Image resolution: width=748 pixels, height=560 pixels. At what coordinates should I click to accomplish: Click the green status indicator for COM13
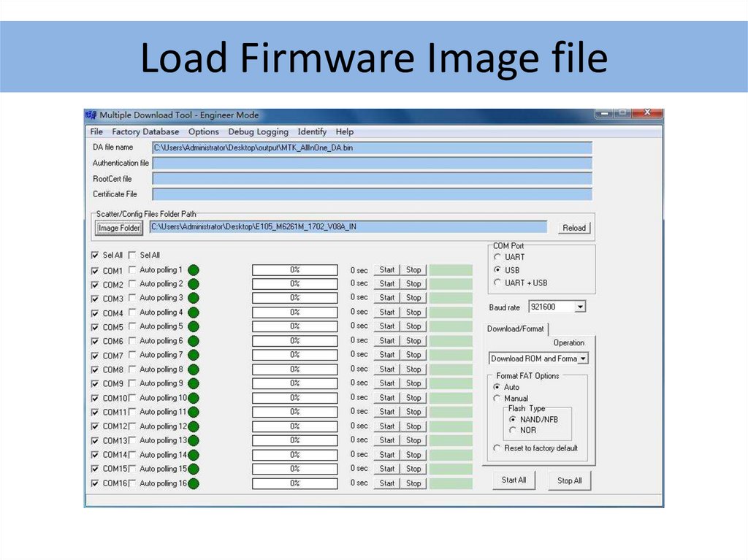coord(193,440)
